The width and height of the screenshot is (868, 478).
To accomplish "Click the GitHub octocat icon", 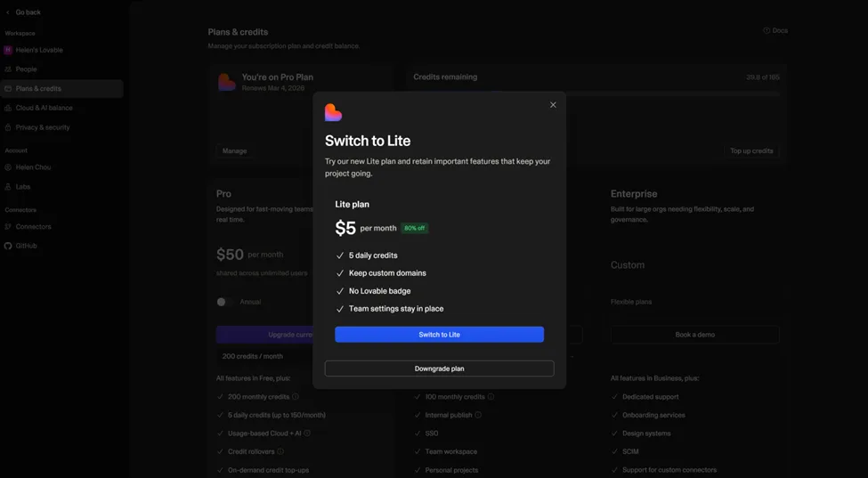I will pyautogui.click(x=8, y=246).
